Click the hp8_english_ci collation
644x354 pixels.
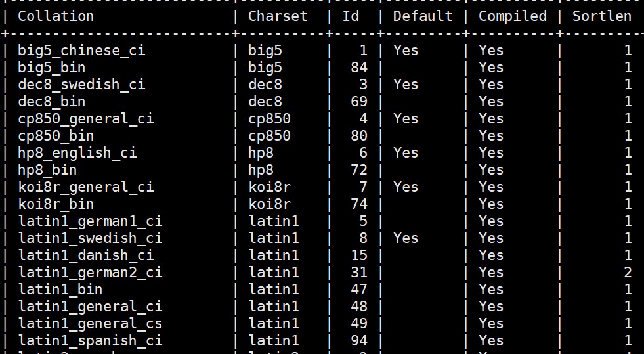click(x=77, y=152)
